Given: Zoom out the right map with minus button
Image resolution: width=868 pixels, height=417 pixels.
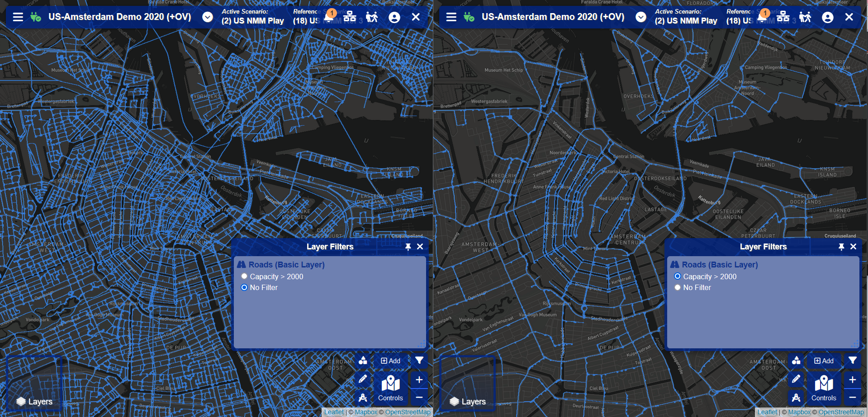Looking at the screenshot, I should (x=853, y=397).
